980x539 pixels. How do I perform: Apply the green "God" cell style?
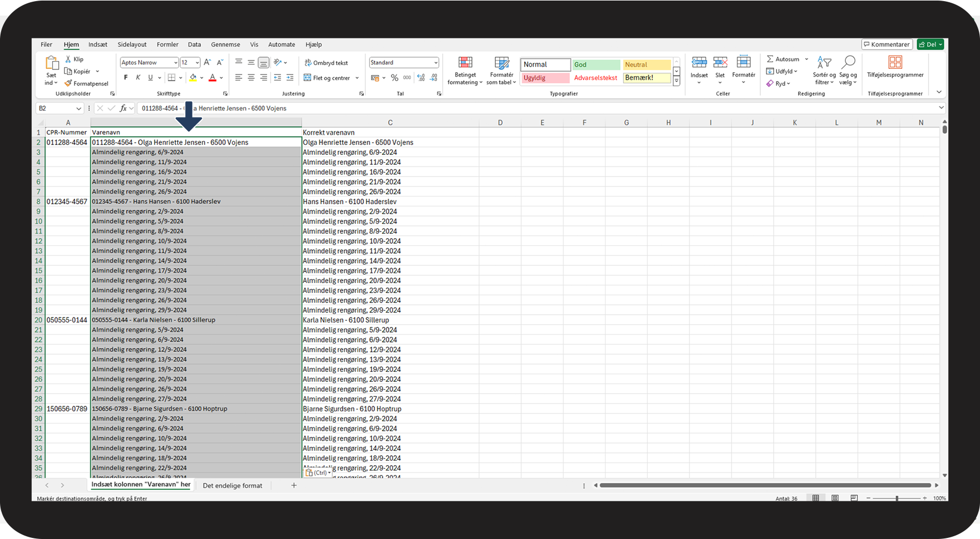tap(596, 65)
